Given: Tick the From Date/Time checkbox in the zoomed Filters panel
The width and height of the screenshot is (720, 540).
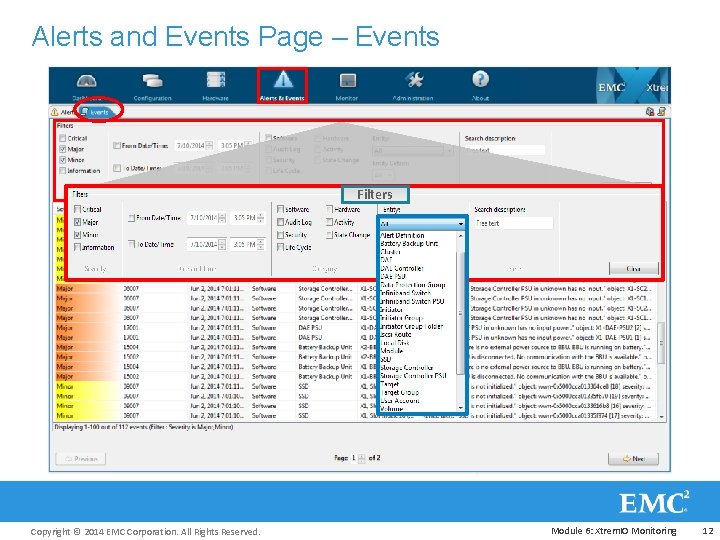Looking at the screenshot, I should tap(131, 218).
